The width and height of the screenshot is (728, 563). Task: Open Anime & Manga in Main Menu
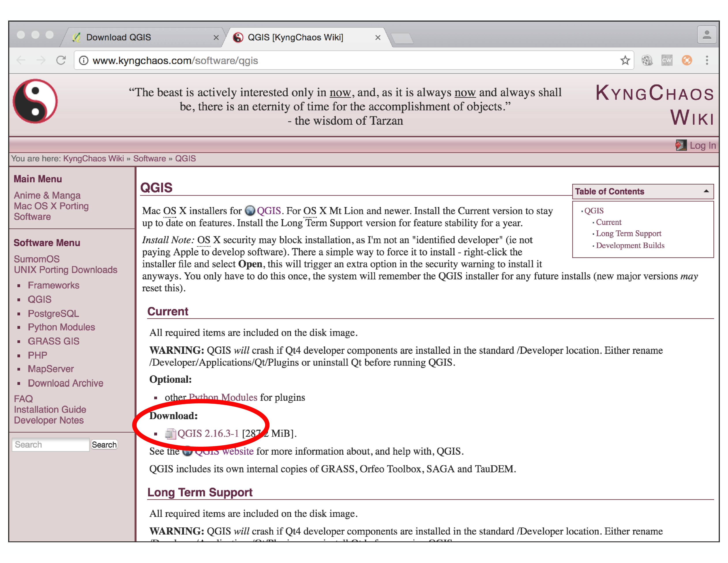47,195
